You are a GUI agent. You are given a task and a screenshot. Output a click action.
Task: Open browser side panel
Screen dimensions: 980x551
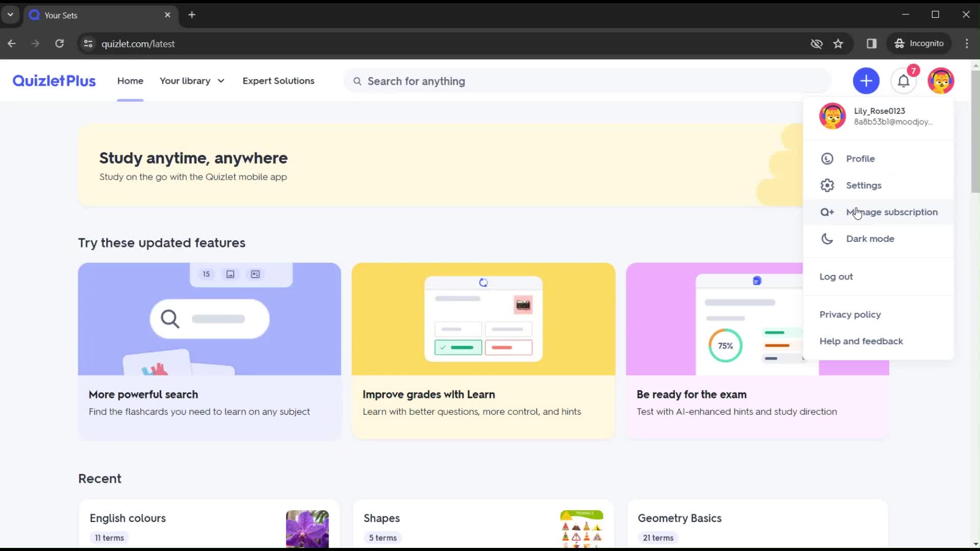tap(871, 43)
